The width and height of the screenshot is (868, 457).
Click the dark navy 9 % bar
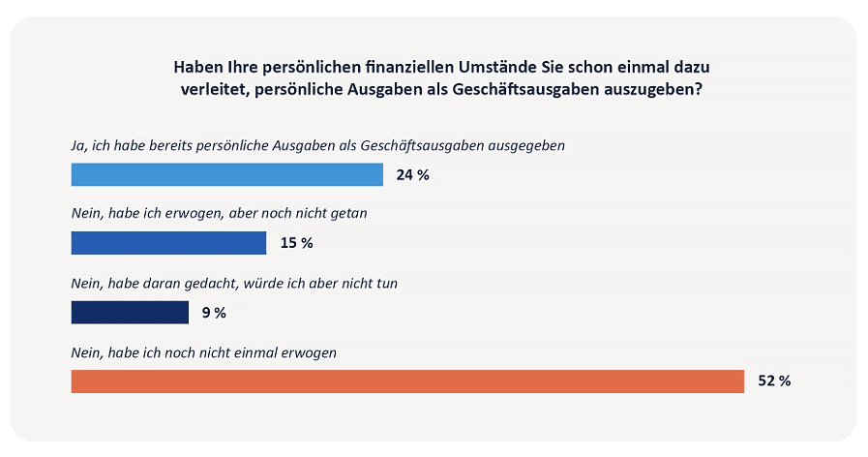pyautogui.click(x=130, y=313)
